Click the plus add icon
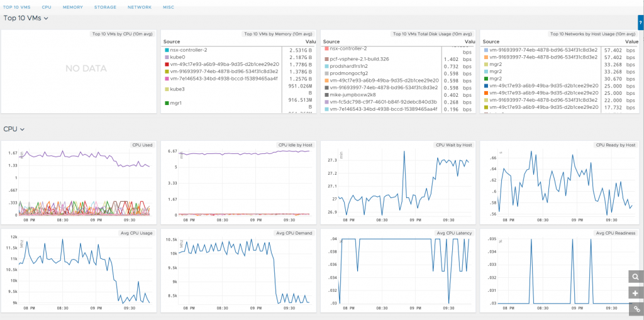644x320 pixels. (636, 293)
